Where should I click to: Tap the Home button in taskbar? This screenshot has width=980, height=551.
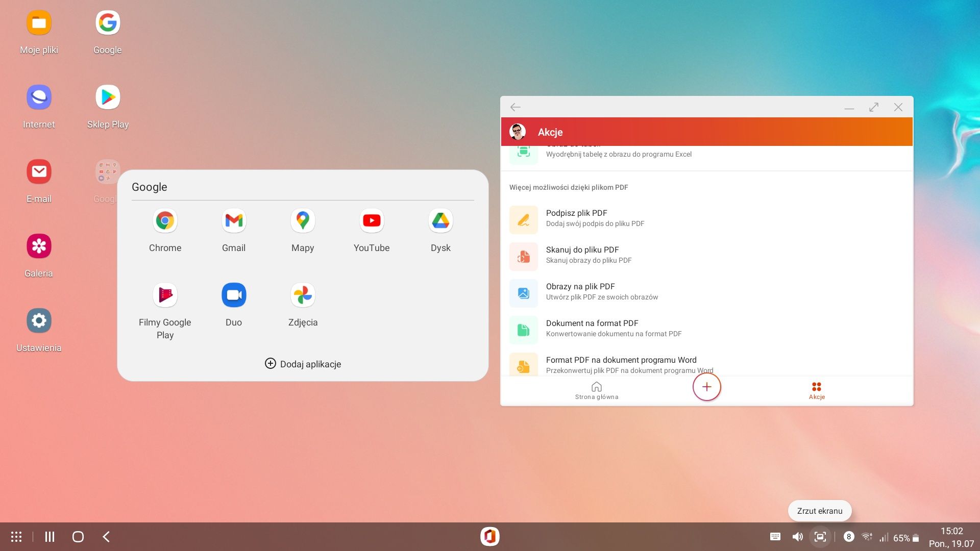[x=78, y=537]
